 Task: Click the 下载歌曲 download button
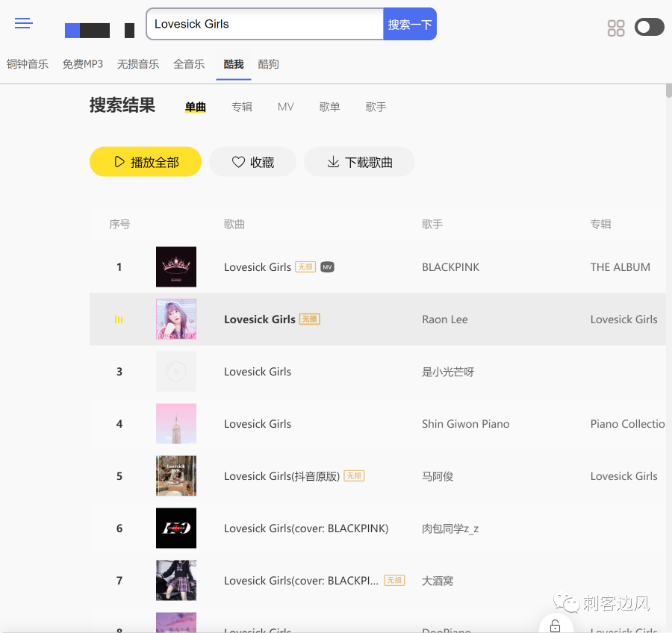point(359,162)
